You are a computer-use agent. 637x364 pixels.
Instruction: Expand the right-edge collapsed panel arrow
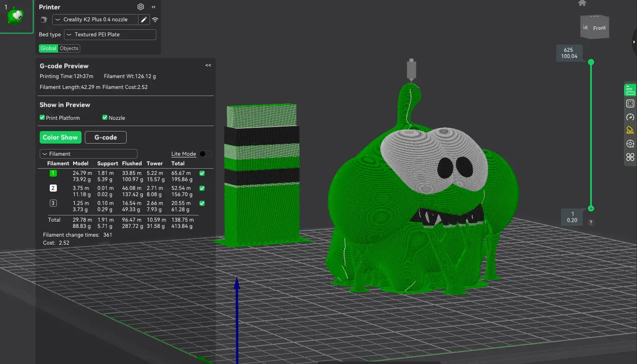[x=635, y=42]
